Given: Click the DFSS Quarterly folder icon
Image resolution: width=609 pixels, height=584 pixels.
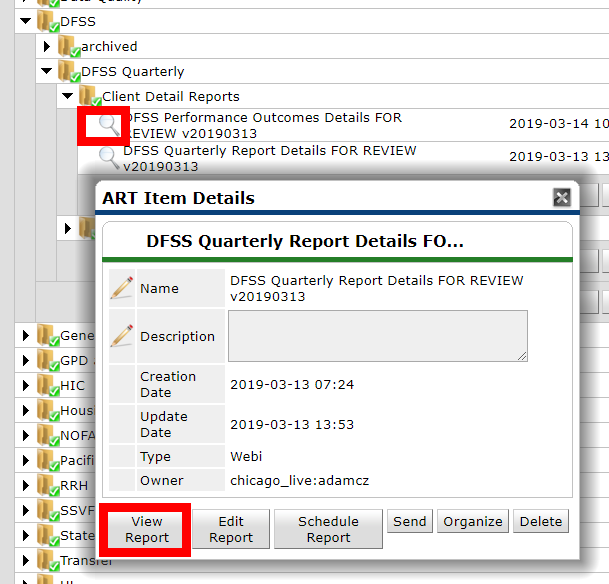Looking at the screenshot, I should point(69,71).
